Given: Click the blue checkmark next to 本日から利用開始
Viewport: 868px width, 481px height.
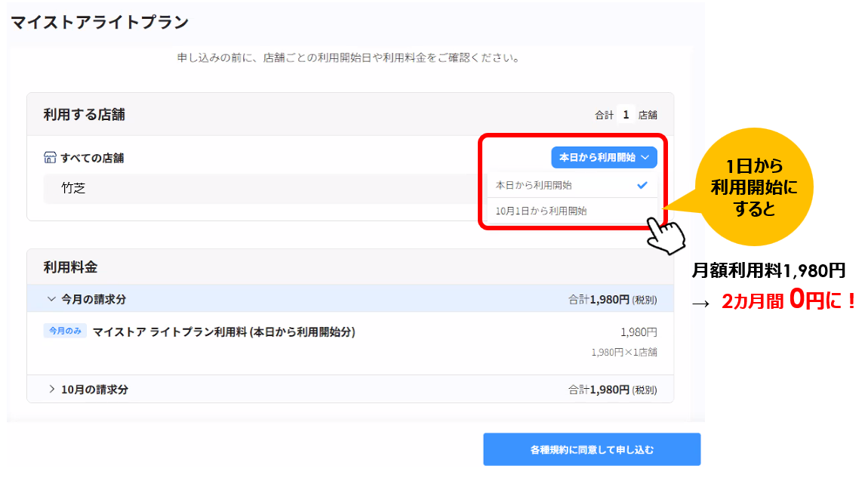Looking at the screenshot, I should 642,185.
